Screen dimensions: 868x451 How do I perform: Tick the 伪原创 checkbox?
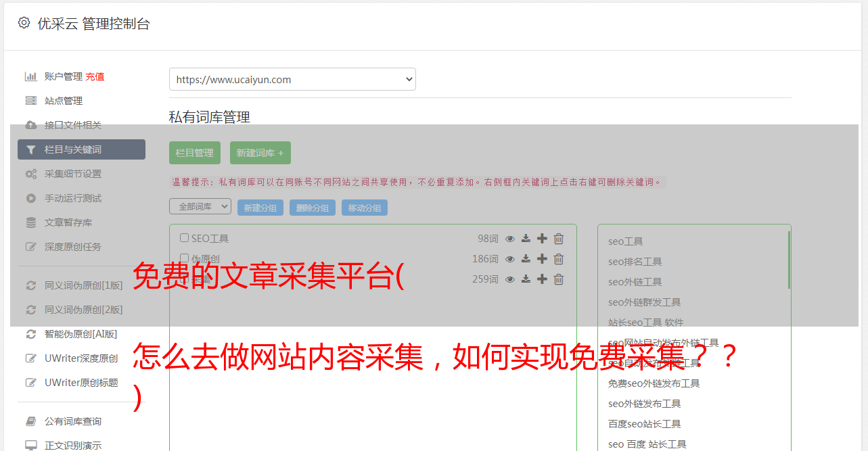[x=184, y=258]
